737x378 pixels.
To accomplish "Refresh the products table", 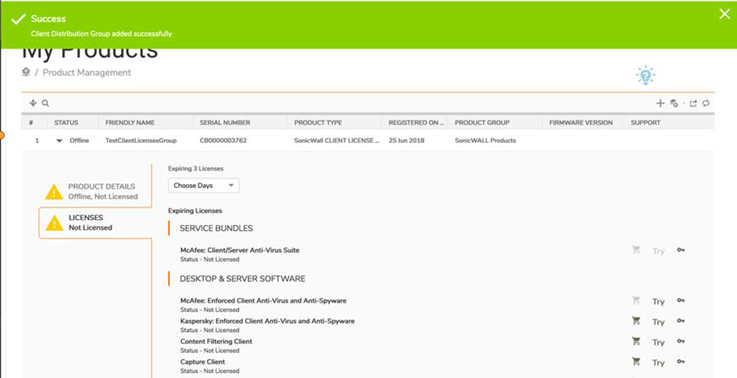I will click(706, 103).
